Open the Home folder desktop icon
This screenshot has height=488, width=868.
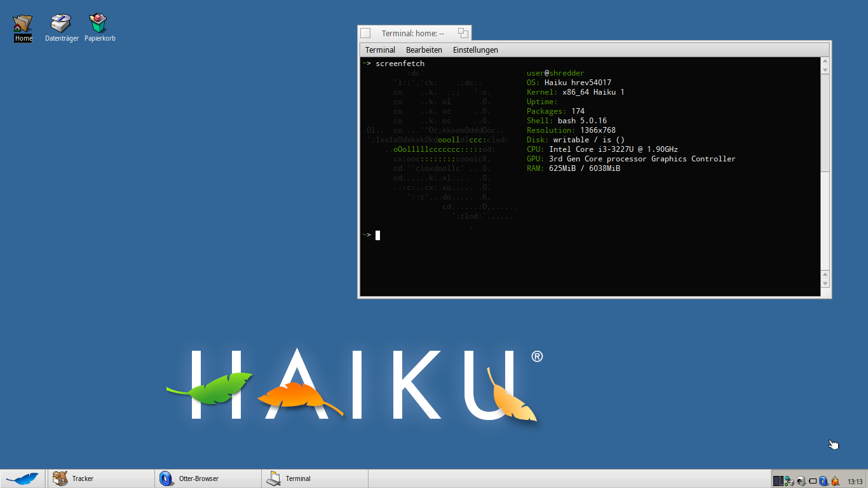(23, 29)
